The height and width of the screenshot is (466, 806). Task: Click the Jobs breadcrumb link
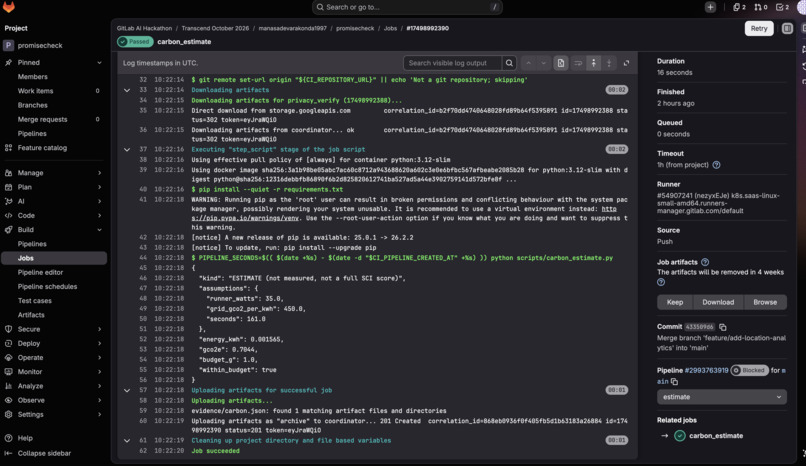[390, 28]
